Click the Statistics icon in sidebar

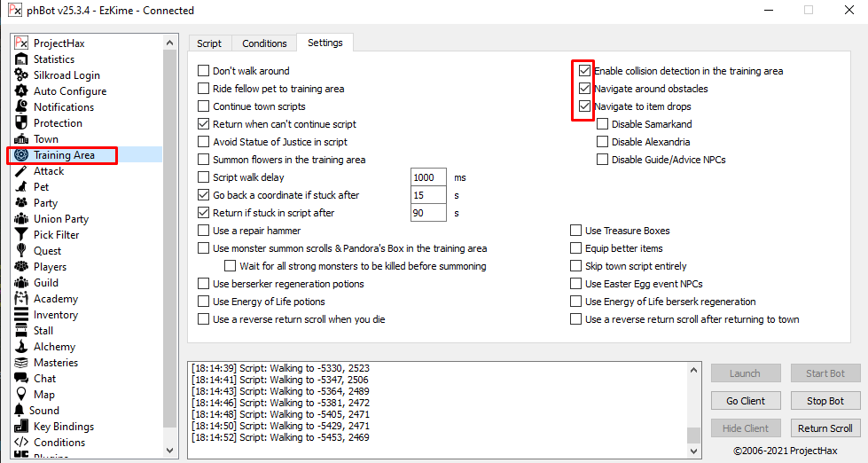[21, 59]
